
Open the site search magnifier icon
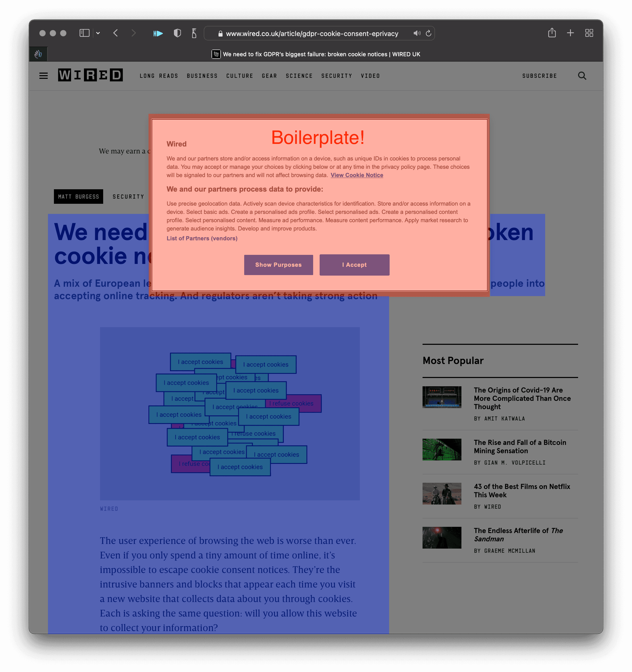coord(582,76)
